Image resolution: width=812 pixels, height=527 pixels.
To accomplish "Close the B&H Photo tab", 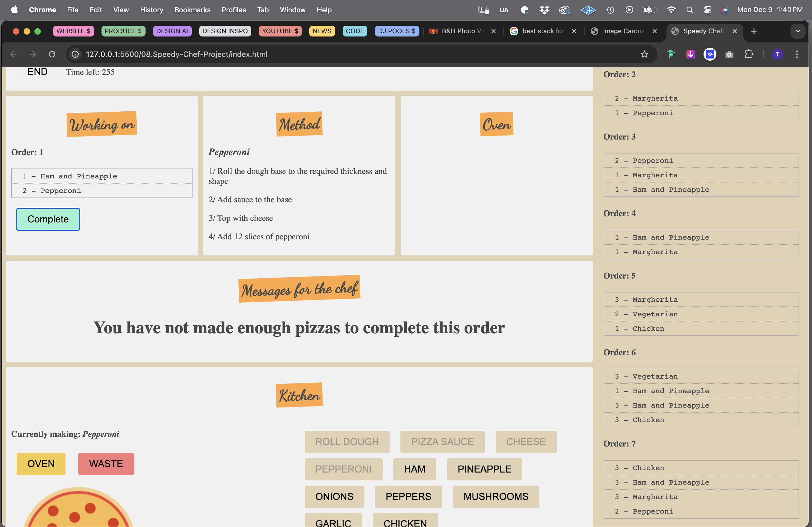I will (x=493, y=31).
